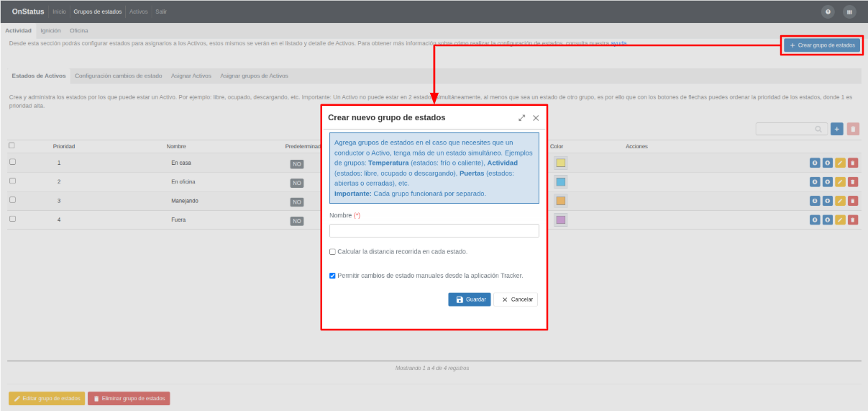The image size is (868, 411).
Task: Click purple color swatch of Fuera
Action: click(561, 220)
